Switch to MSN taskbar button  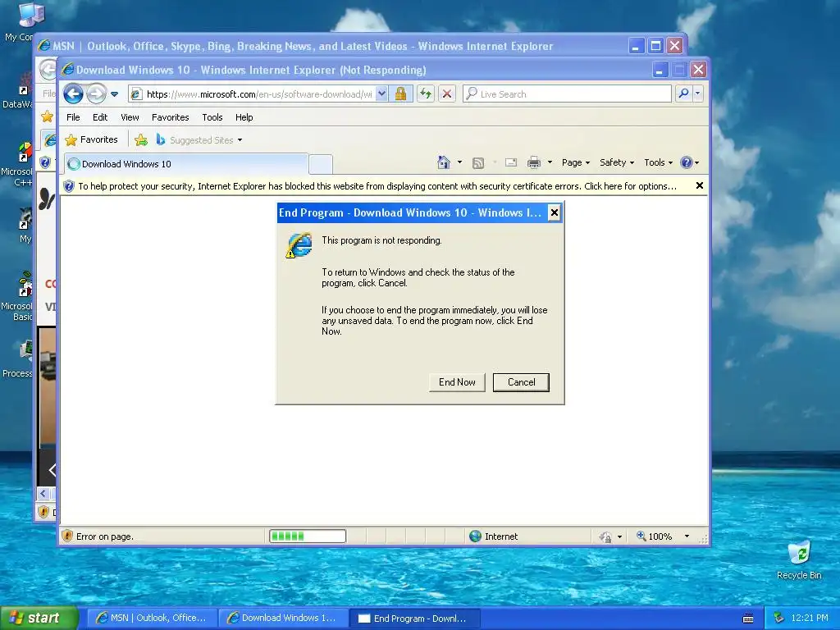click(x=152, y=619)
